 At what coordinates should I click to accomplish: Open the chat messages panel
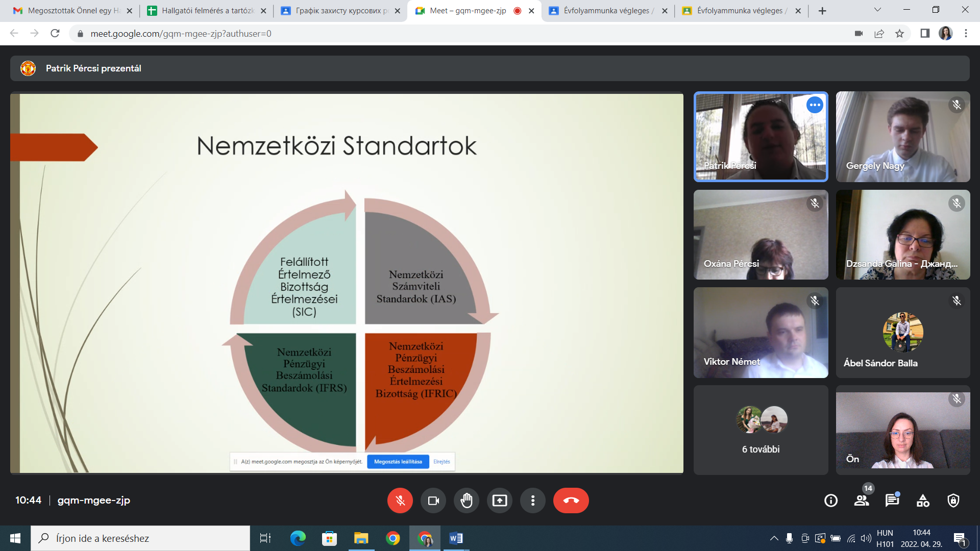coord(892,500)
